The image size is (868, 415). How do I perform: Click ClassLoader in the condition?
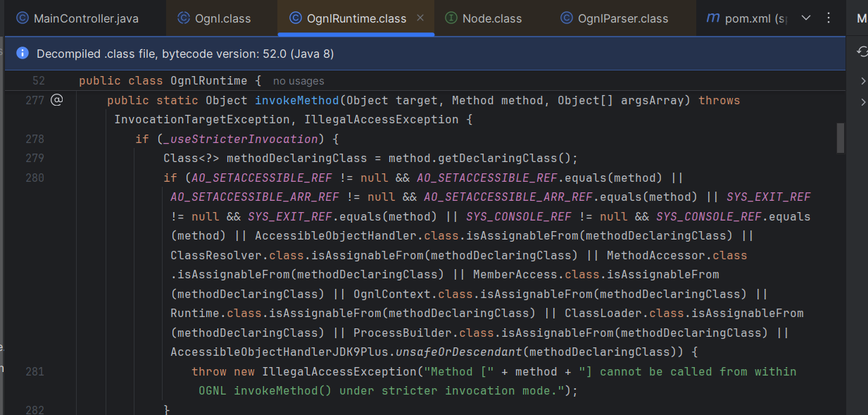pyautogui.click(x=603, y=313)
